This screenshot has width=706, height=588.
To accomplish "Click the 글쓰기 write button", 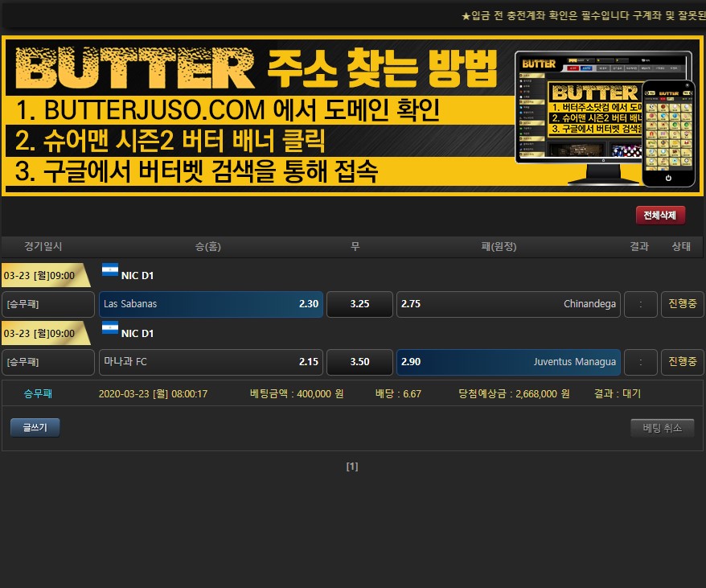I will 35,428.
